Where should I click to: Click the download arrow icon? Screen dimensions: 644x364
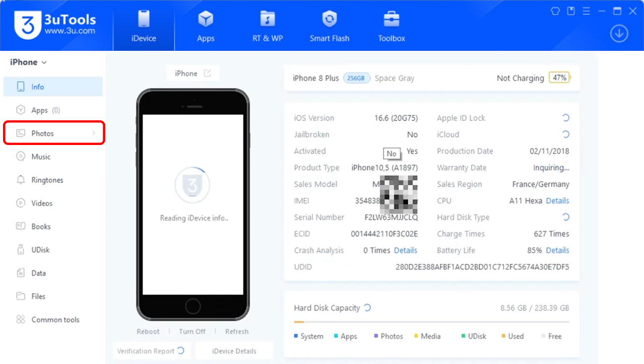(x=619, y=33)
